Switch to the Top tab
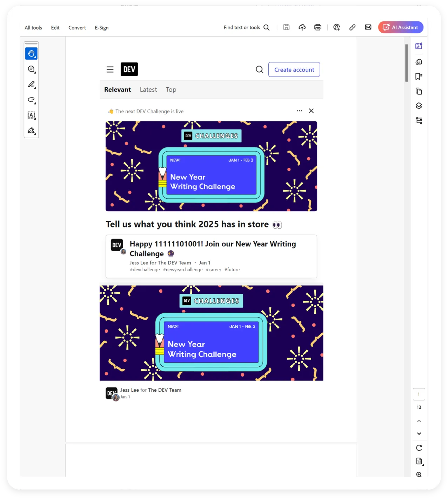448x498 pixels. [x=171, y=90]
